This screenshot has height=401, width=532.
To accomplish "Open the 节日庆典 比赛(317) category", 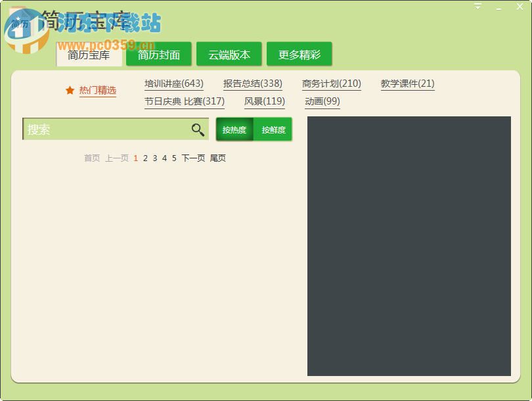I will pyautogui.click(x=184, y=101).
